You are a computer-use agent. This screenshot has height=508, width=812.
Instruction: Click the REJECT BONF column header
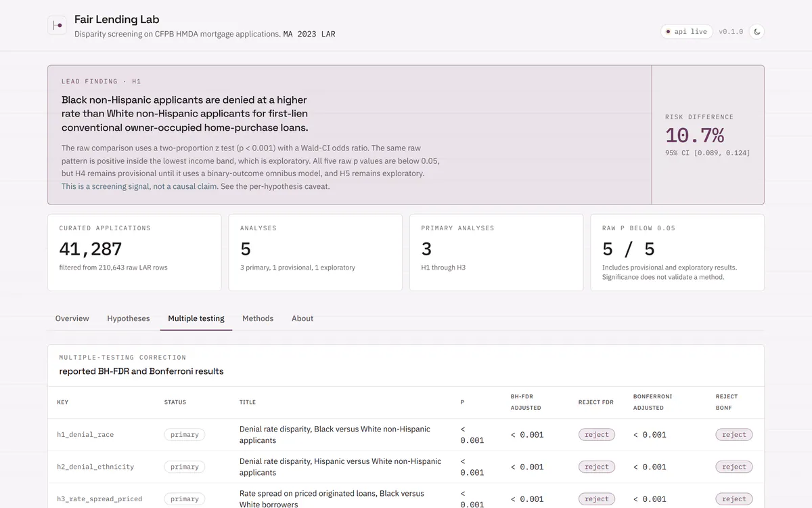coord(727,402)
